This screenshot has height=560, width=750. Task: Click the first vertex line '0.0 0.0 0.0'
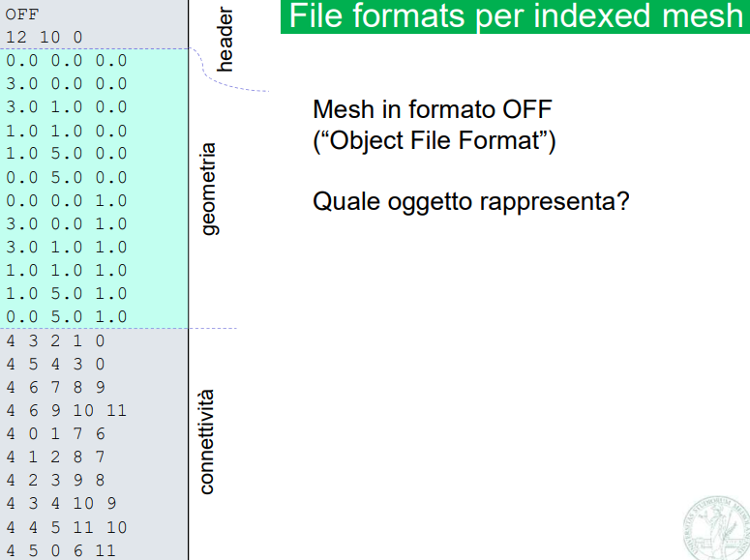click(x=66, y=60)
